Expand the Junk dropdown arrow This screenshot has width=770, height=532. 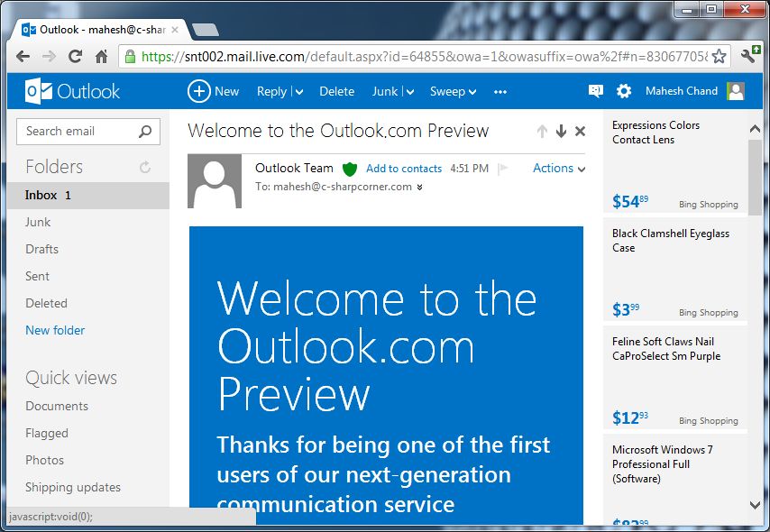410,92
